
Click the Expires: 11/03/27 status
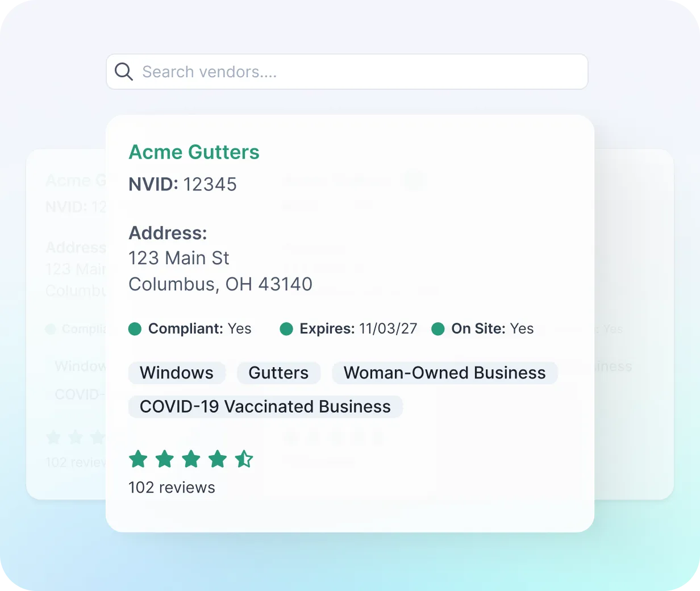[x=358, y=328]
